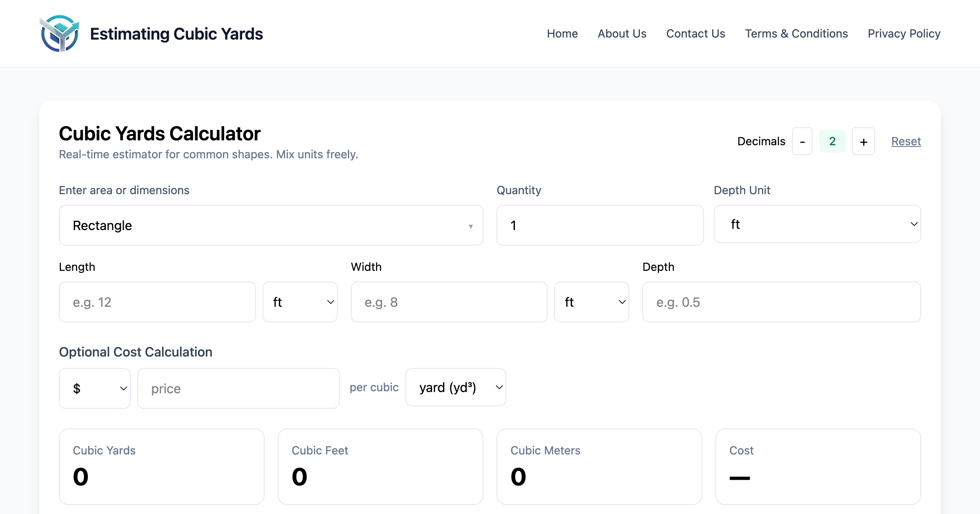Open the Rectangle shape dropdown

pos(271,225)
